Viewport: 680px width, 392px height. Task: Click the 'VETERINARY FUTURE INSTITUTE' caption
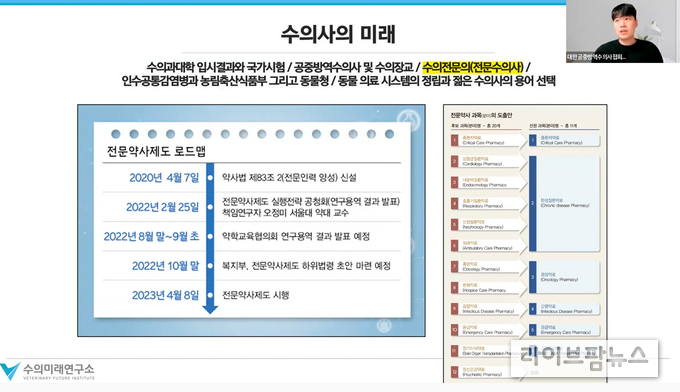(x=59, y=378)
